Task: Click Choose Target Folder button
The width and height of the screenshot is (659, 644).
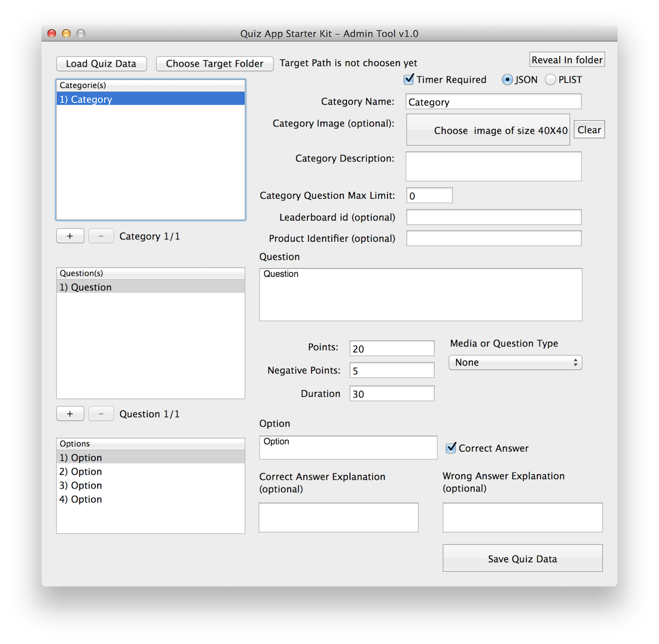Action: point(214,63)
